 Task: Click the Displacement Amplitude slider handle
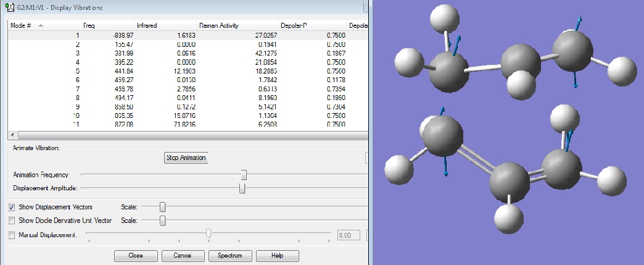pos(242,188)
